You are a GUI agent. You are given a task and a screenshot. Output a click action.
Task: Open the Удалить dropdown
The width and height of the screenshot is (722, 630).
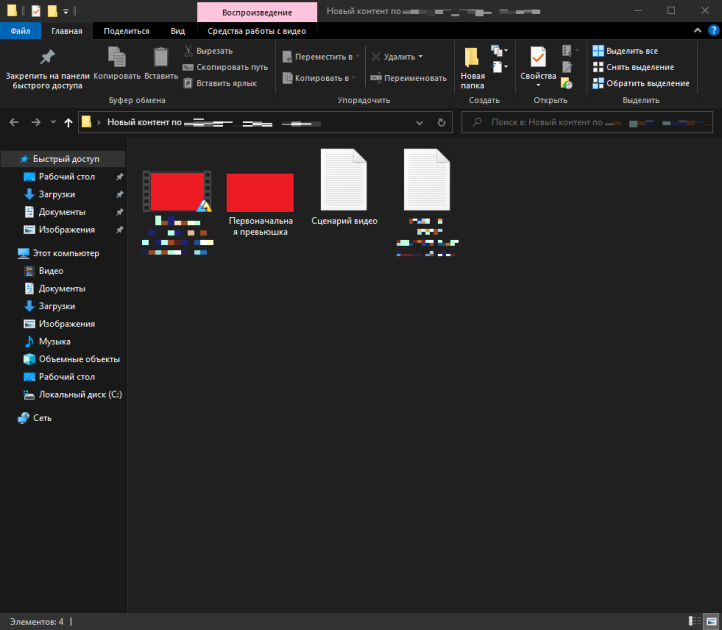(397, 57)
